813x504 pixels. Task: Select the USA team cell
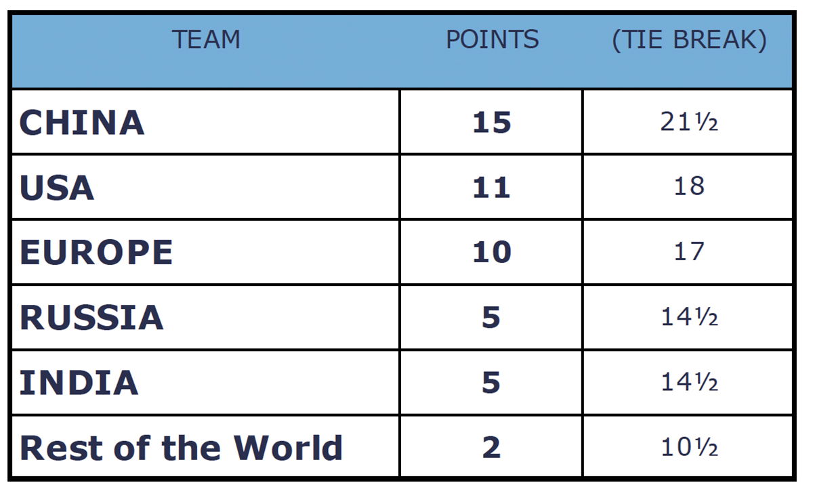pos(57,188)
